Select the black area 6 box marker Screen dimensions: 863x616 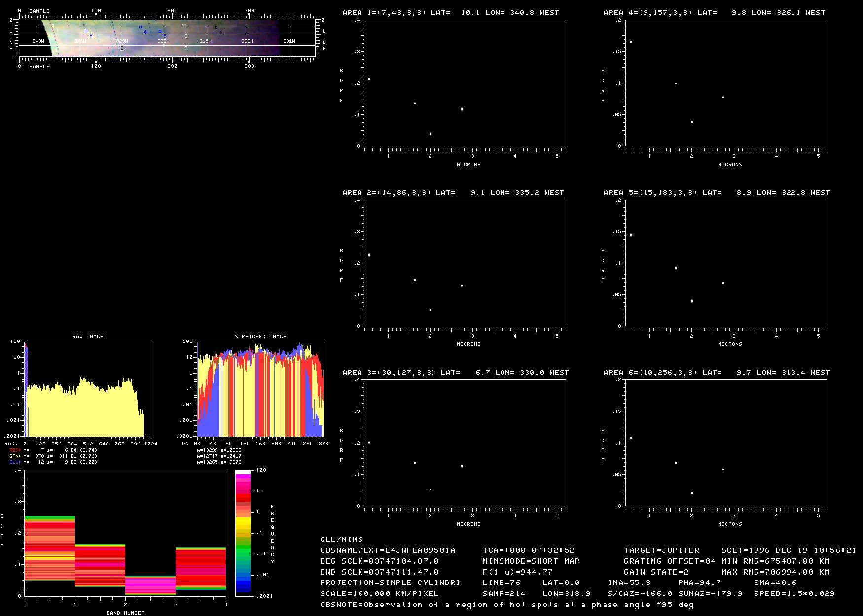pos(216,28)
